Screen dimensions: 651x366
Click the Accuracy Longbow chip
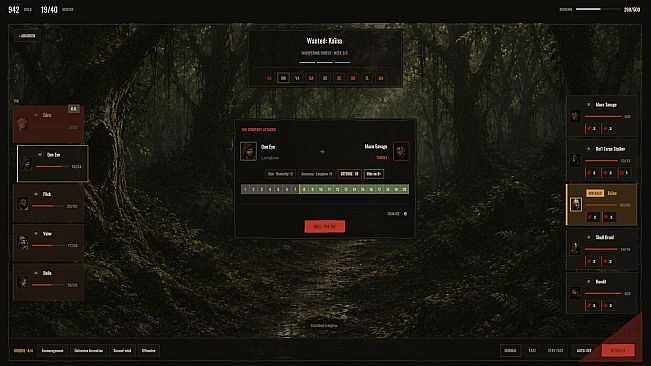[x=316, y=174]
